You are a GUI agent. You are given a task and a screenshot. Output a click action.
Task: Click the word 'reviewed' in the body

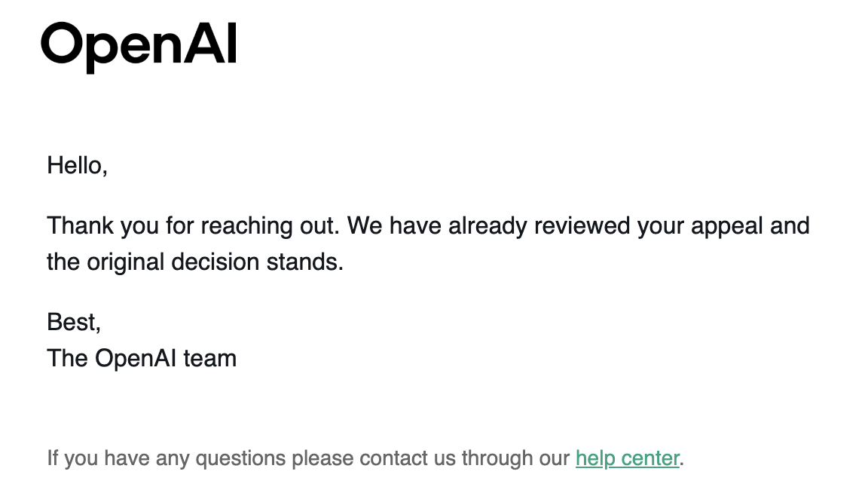coord(582,226)
